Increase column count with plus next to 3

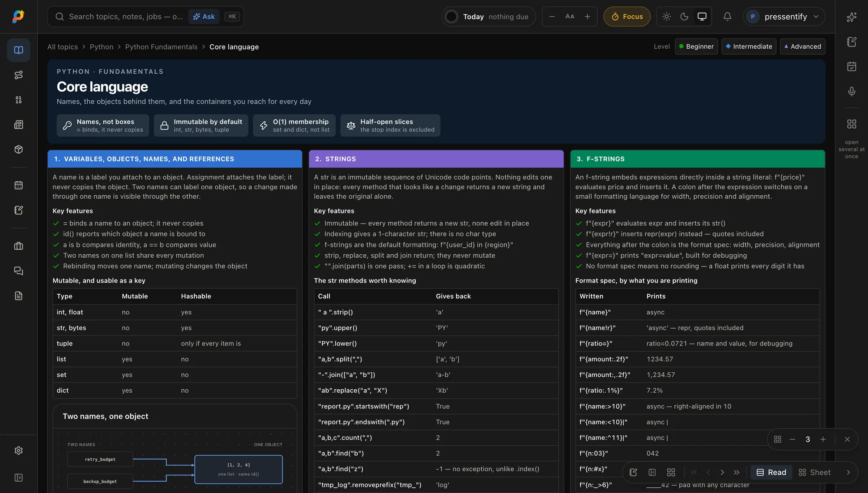[x=823, y=439]
